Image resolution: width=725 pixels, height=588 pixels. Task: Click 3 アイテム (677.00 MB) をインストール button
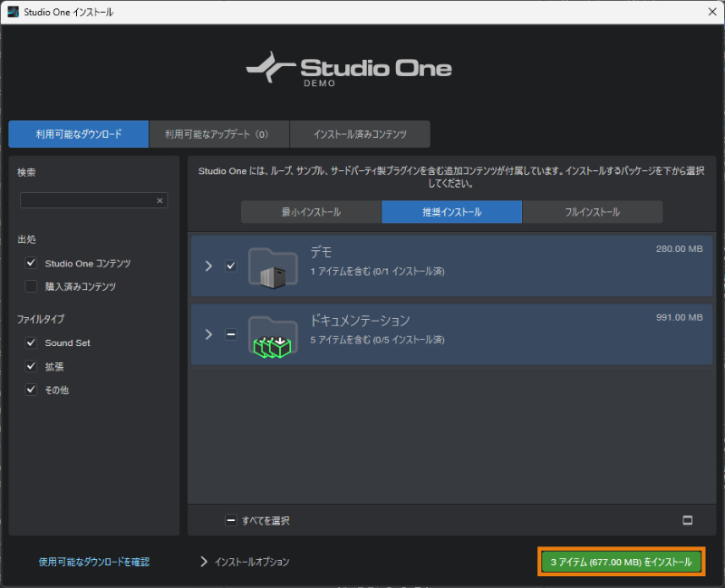coord(621,562)
